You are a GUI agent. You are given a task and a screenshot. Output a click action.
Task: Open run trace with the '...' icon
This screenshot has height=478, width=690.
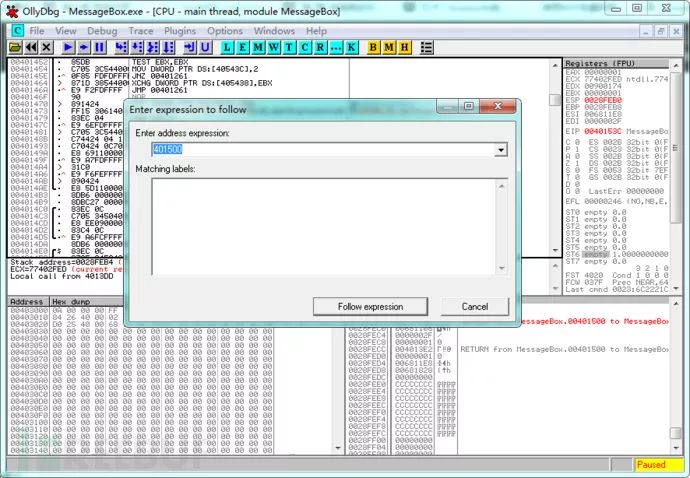click(x=336, y=47)
